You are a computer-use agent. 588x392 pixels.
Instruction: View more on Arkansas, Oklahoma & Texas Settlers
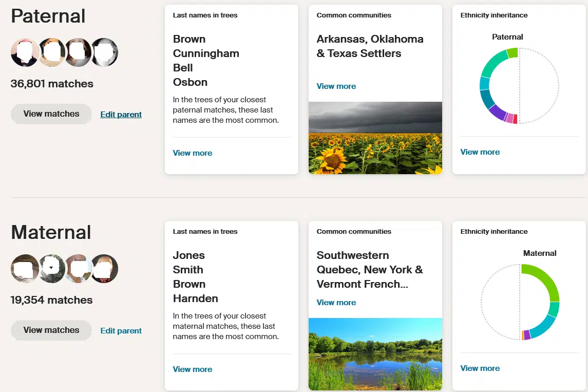[336, 86]
